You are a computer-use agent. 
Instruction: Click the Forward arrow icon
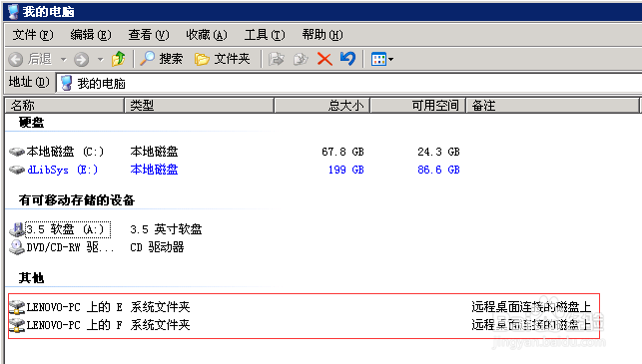(x=81, y=59)
